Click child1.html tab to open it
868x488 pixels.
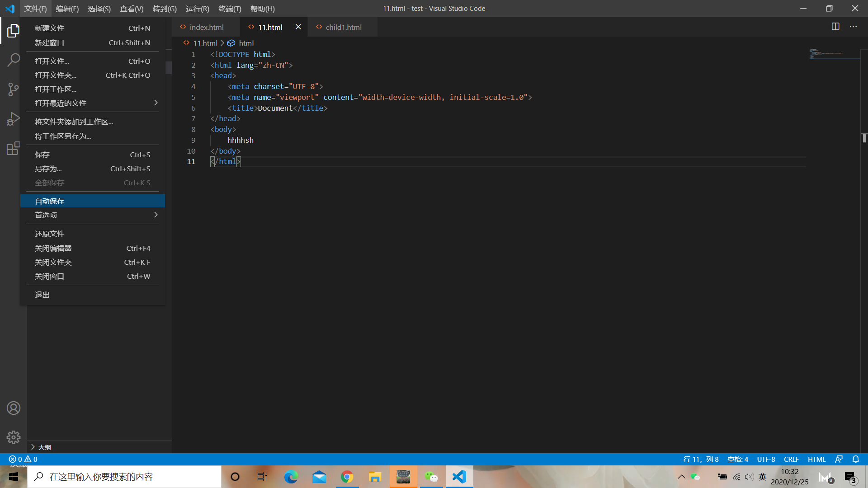tap(344, 27)
